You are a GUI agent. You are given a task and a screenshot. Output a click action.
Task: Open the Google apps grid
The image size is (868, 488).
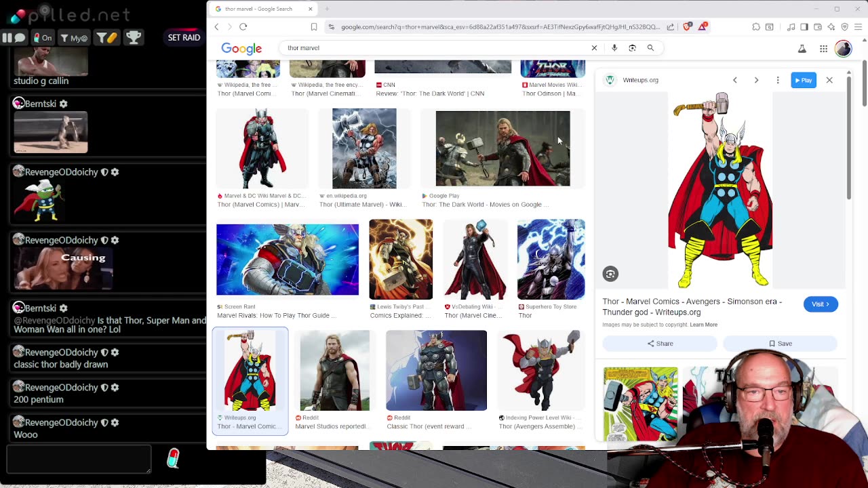(823, 49)
